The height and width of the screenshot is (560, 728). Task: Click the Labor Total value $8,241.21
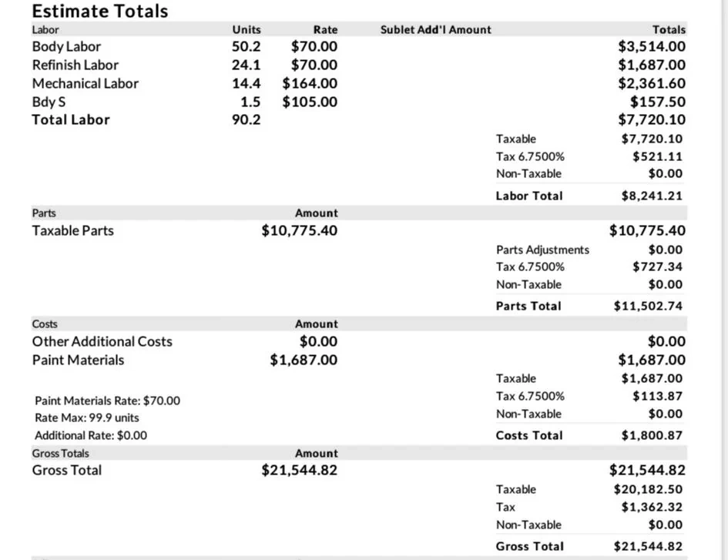click(x=652, y=196)
